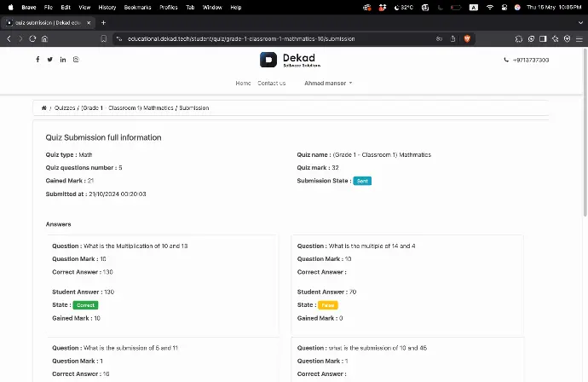
Task: Click the Quizzes breadcrumb link
Action: click(x=65, y=108)
